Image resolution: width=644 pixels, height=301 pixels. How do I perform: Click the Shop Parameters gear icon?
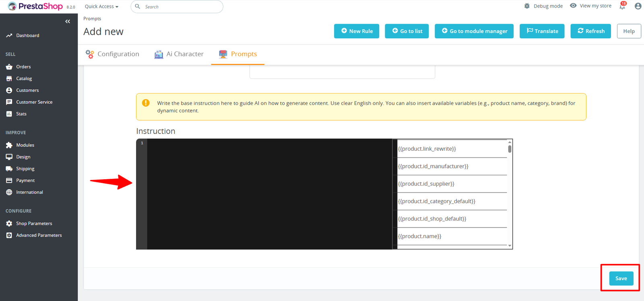[9, 223]
